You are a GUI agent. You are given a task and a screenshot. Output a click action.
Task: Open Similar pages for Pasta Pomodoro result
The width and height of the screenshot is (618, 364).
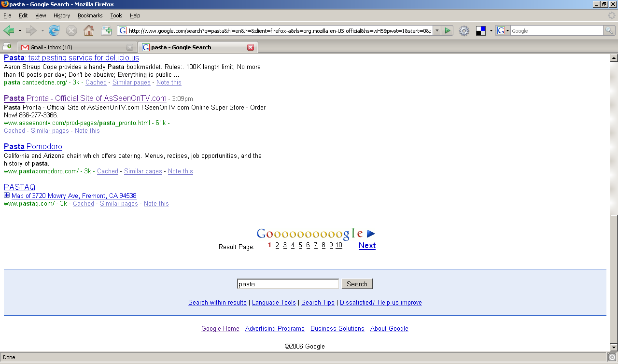143,171
